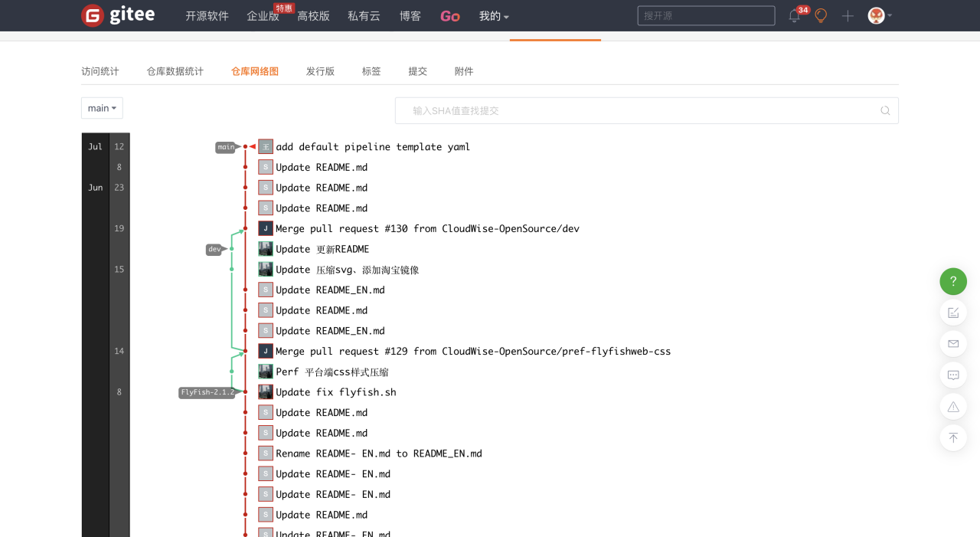Open 'Rename README- EN.md to README_EN.md' commit
Viewport: 980px width, 537px height.
tap(379, 454)
